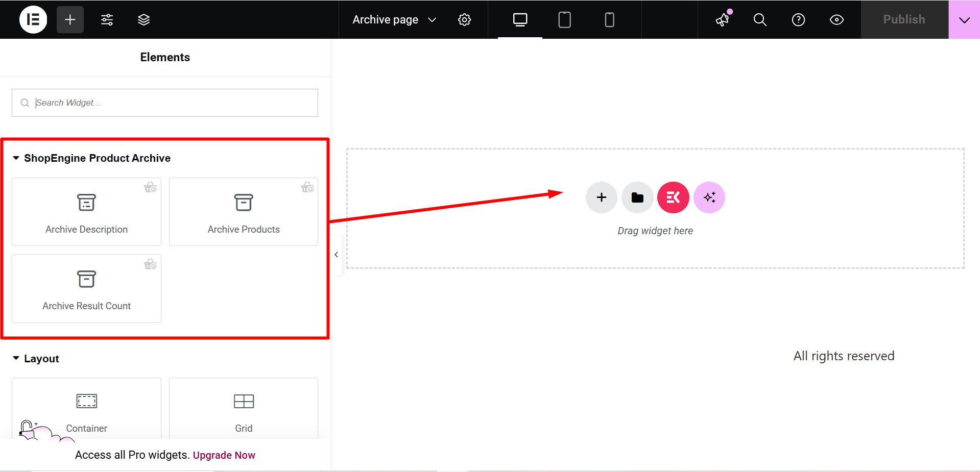Open the Archive page document dropdown
Image resolution: width=980 pixels, height=472 pixels.
click(394, 19)
